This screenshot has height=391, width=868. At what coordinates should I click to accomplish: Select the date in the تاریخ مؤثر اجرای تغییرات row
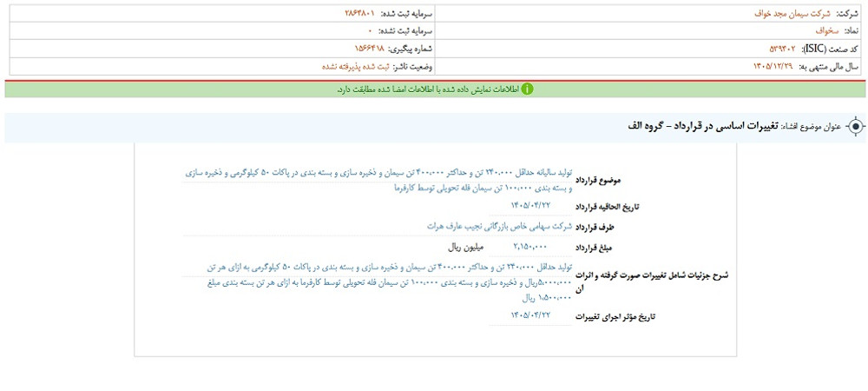tap(531, 315)
